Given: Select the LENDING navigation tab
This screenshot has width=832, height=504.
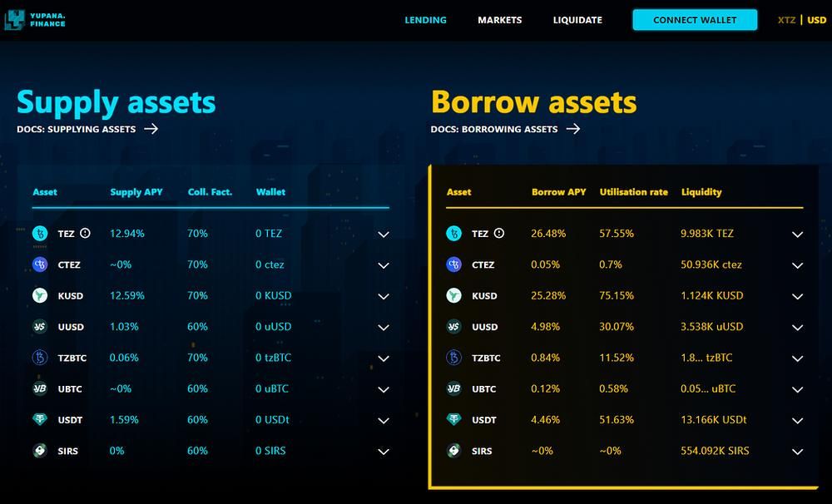Looking at the screenshot, I should [x=425, y=20].
